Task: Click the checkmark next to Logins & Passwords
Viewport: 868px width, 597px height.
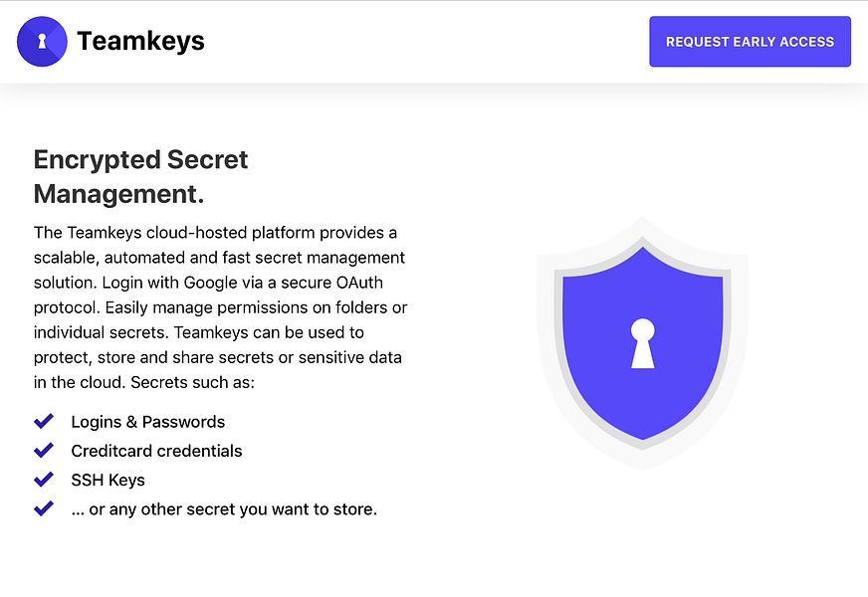Action: point(44,421)
